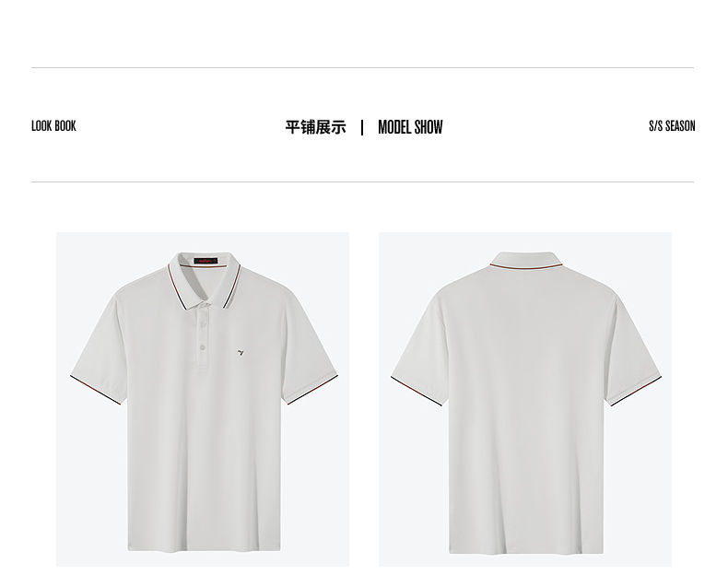Screen dimensions: 728x575
Task: Click the bottom hem of front view shirt
Action: pos(204,548)
